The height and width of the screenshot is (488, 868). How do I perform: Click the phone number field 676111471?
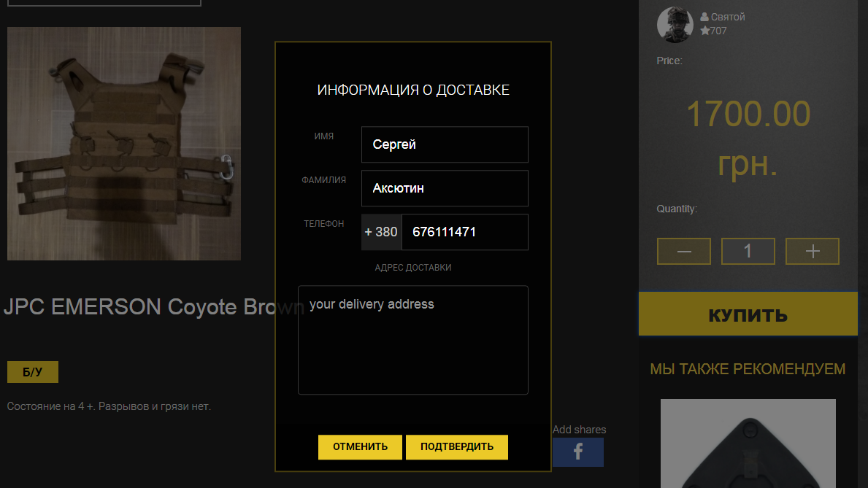(464, 232)
